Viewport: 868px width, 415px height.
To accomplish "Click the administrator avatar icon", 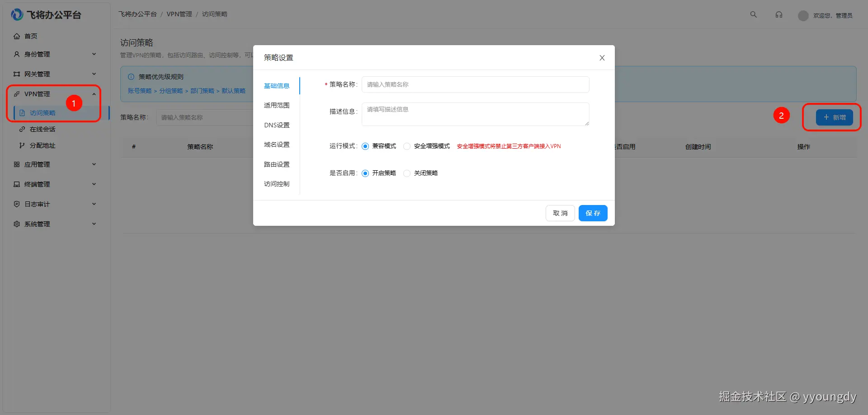I will [x=803, y=15].
